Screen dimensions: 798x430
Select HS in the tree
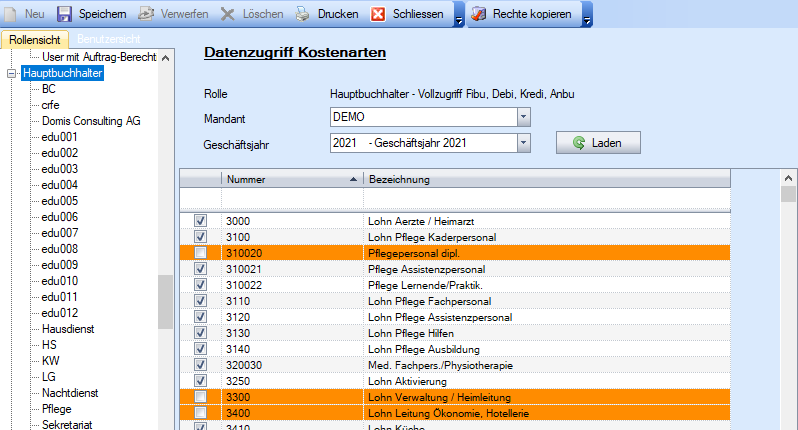pyautogui.click(x=49, y=345)
